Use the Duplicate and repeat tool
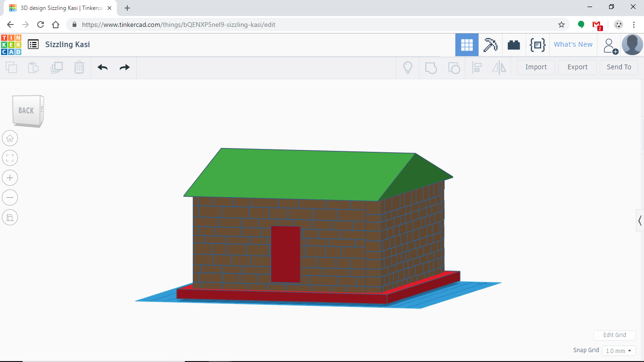 [x=57, y=67]
